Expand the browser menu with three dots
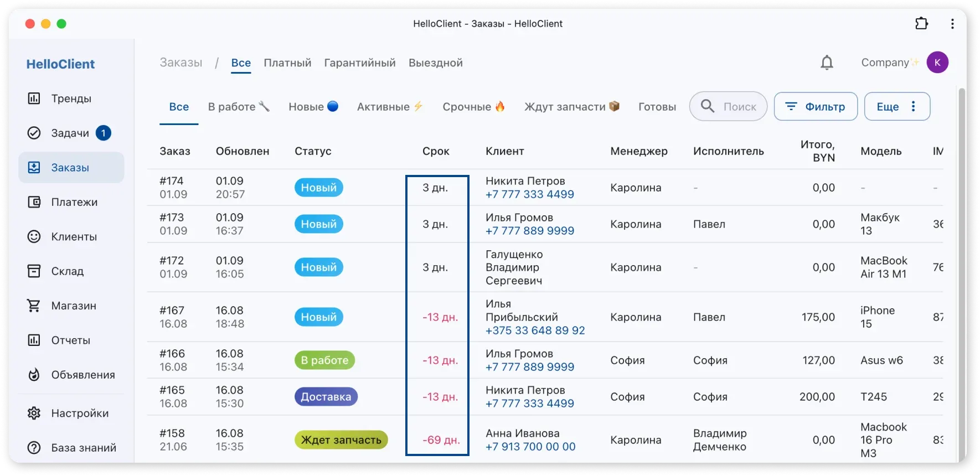The height and width of the screenshot is (476, 980). (953, 23)
